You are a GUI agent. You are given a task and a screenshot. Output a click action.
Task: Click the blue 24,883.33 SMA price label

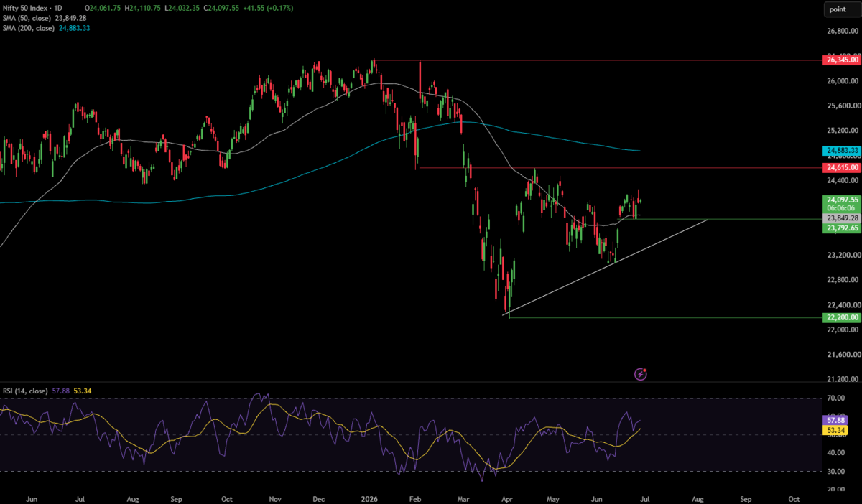click(x=841, y=151)
